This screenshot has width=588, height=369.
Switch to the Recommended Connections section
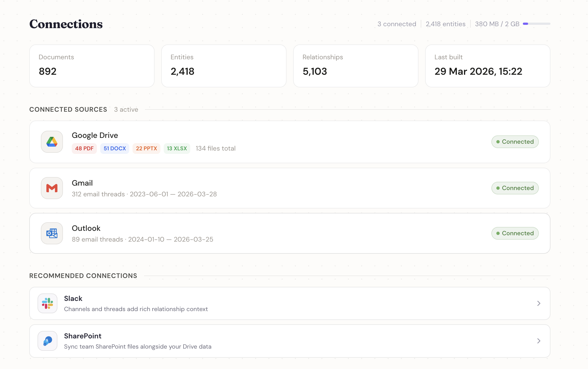(83, 276)
